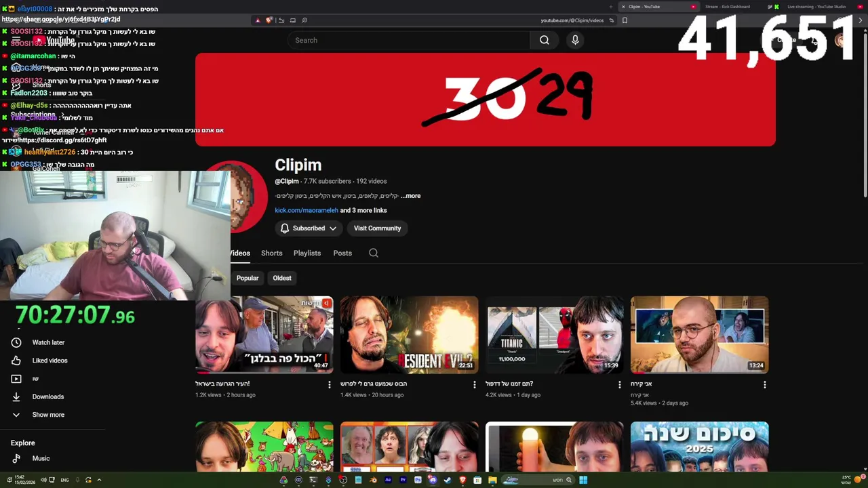Open the terminal icon in taskbar
868x488 pixels.
tap(313, 480)
